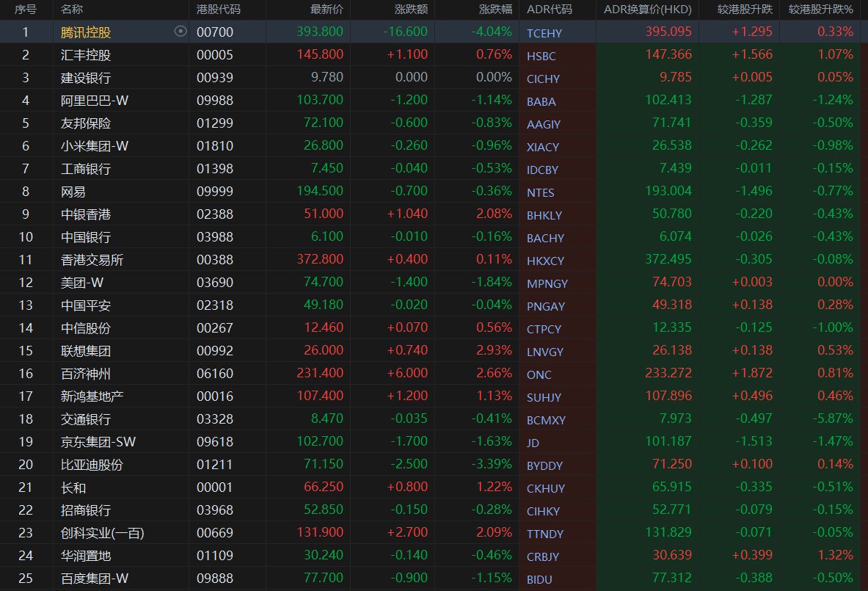Click ADR code NTES
The width and height of the screenshot is (868, 591).
point(540,192)
